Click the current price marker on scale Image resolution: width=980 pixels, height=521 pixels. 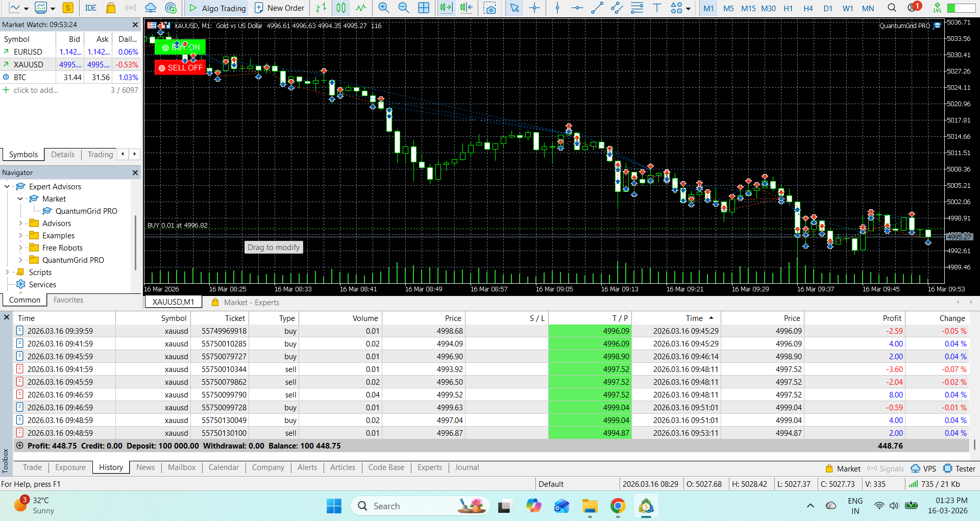point(960,237)
